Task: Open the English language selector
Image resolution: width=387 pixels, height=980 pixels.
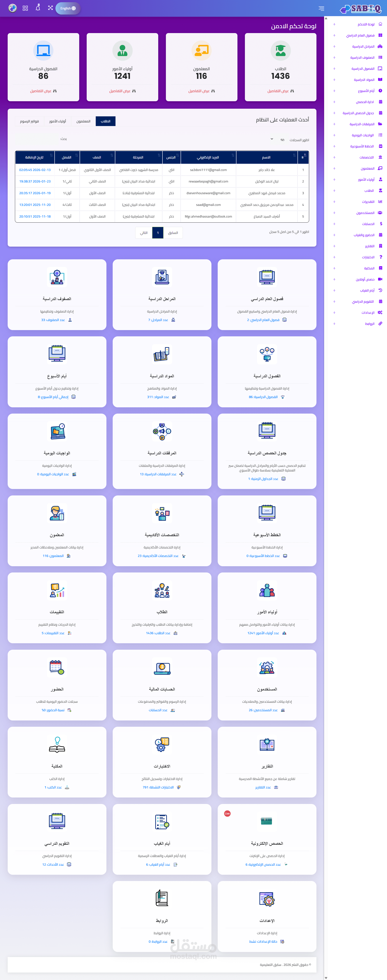Action: click(68, 8)
